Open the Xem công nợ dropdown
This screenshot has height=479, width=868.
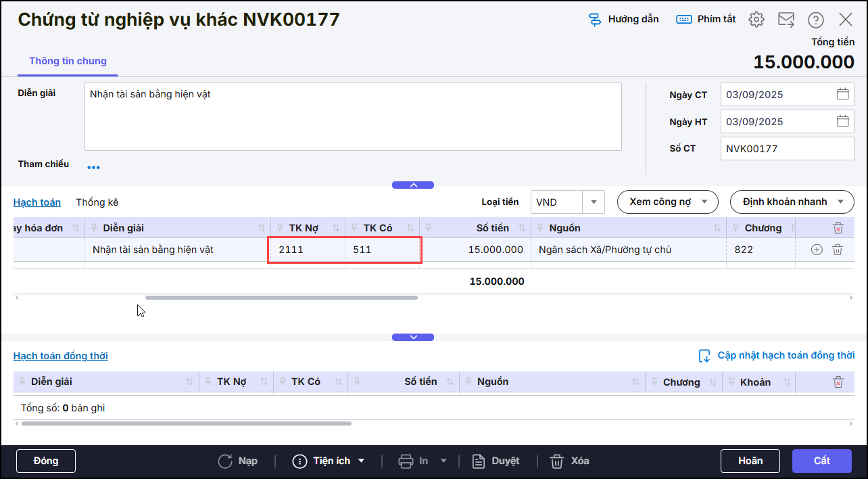667,202
